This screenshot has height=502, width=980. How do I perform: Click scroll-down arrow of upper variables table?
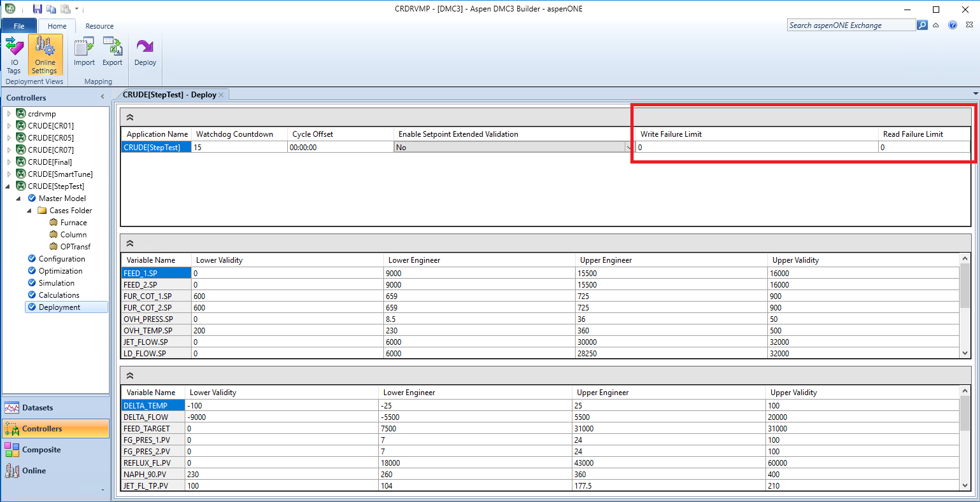pos(965,353)
